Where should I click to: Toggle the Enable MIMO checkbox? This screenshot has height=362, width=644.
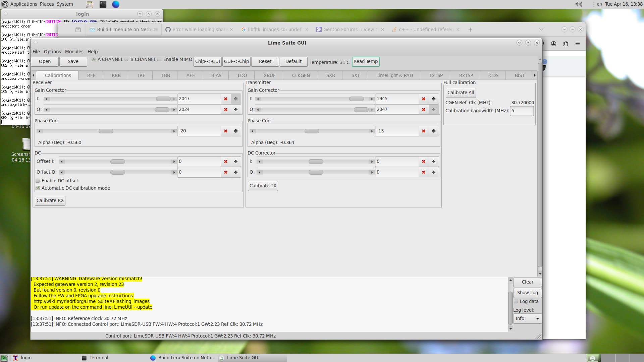pyautogui.click(x=160, y=60)
